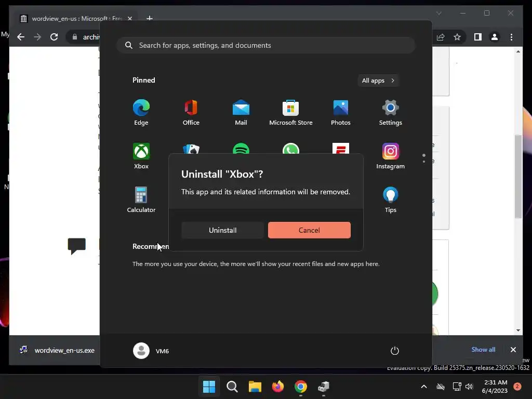Click the pinned apps page indicator dots

pyautogui.click(x=424, y=158)
